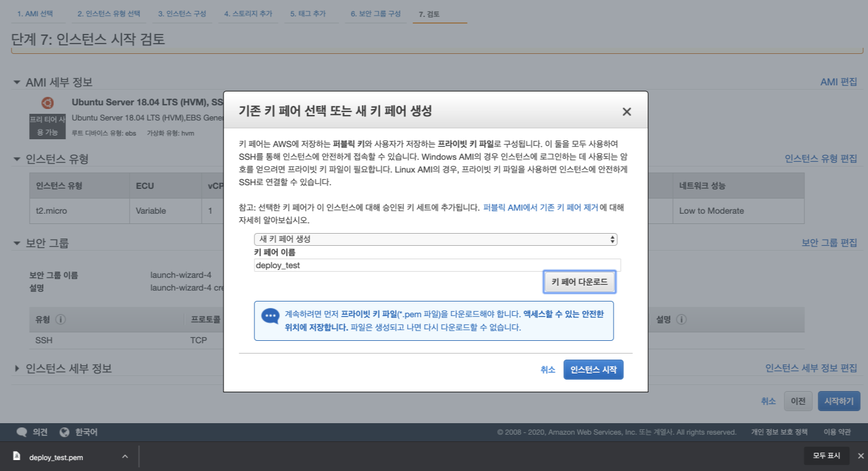Screen dimensions: 868x471
Task: Click the t2.micro instance type cell
Action: pos(79,211)
